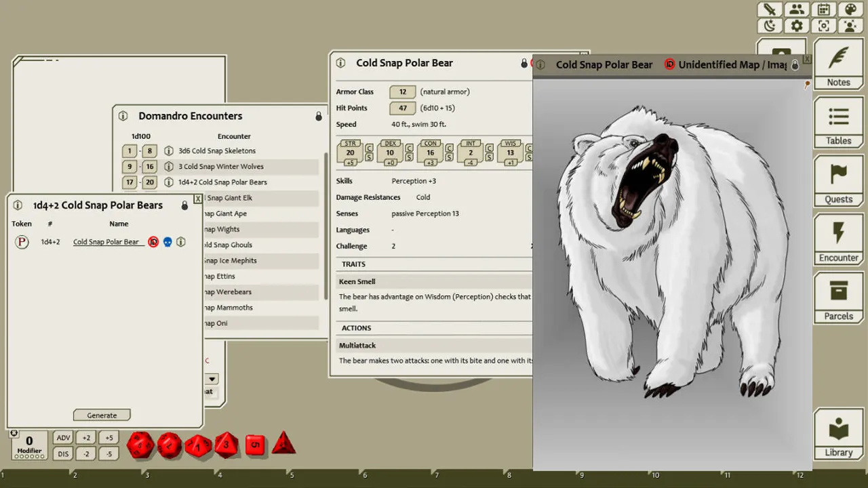868x488 pixels.
Task: Toggle the DIS disadvantage button
Action: click(63, 454)
